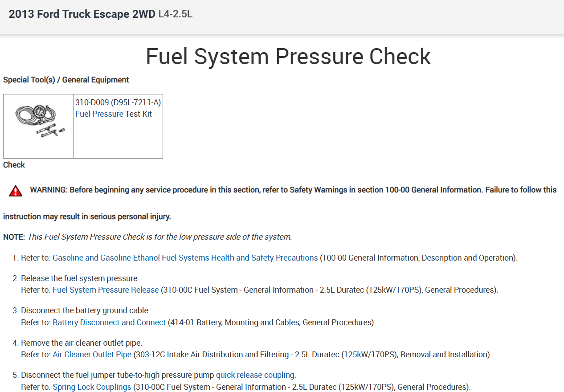Click the 2013 Ford Truck Escape 2WD header
The image size is (564, 392).
(x=82, y=14)
